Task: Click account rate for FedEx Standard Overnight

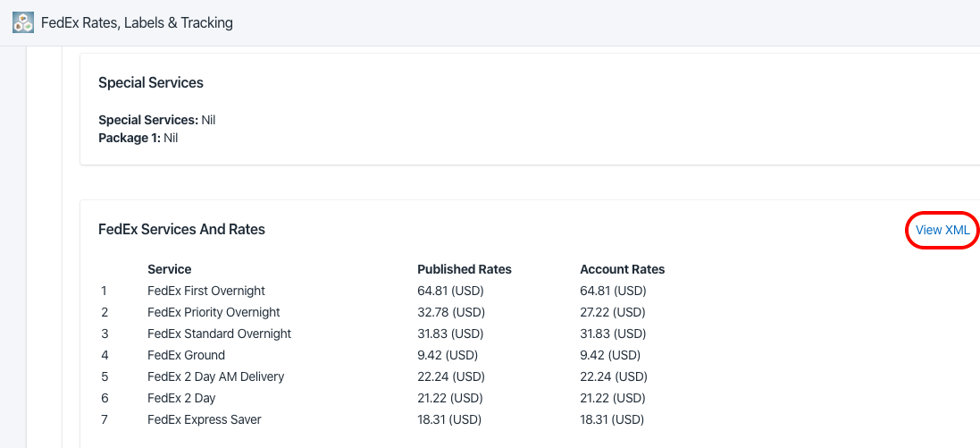Action: [x=613, y=334]
